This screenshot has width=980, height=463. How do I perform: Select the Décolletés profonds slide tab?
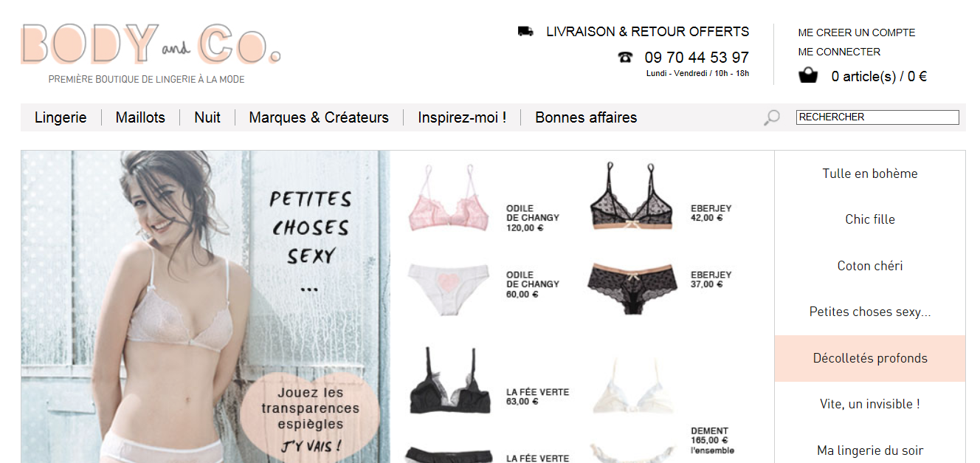point(870,358)
